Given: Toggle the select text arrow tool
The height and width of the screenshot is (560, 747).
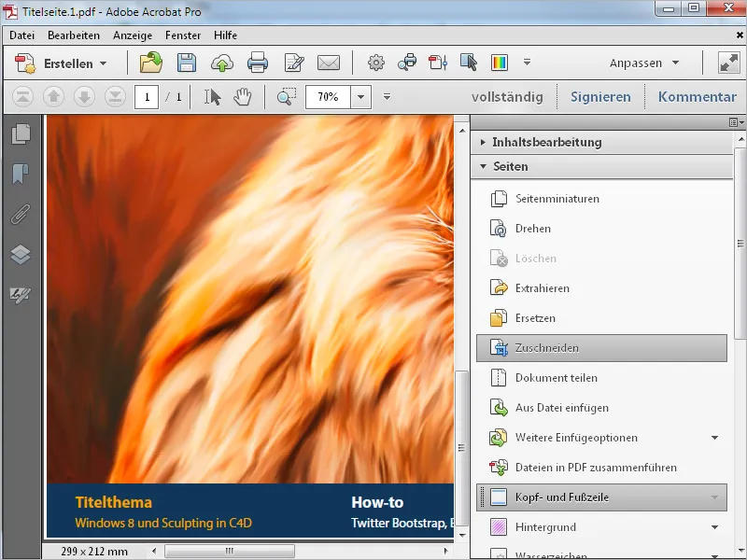Looking at the screenshot, I should 213,97.
